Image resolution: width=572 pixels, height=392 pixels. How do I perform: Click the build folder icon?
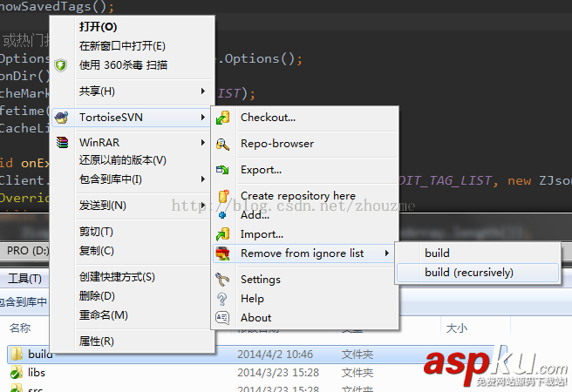coord(17,354)
